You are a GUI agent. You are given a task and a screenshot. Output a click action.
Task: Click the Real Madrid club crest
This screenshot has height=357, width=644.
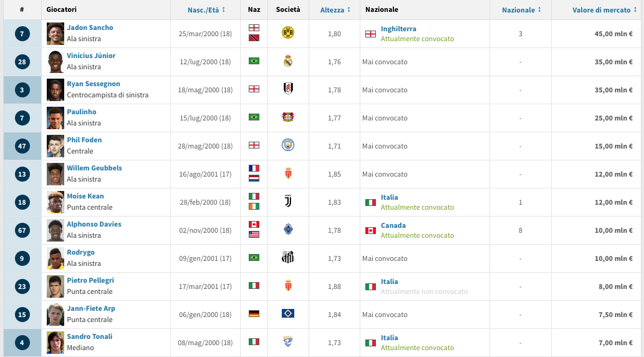[x=288, y=61]
